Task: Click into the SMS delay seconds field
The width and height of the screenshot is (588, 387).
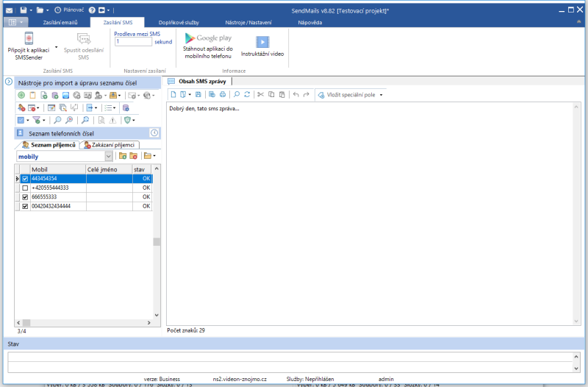Action: coord(132,43)
